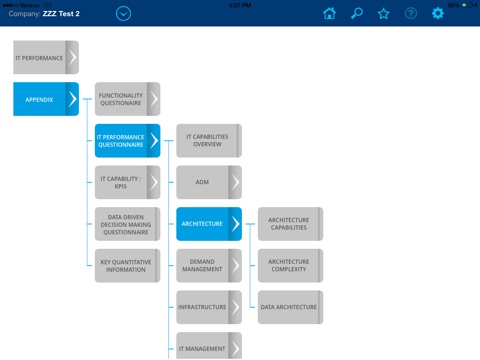
Task: Expand IT Capability : KPIs chevron
Action: tap(154, 182)
